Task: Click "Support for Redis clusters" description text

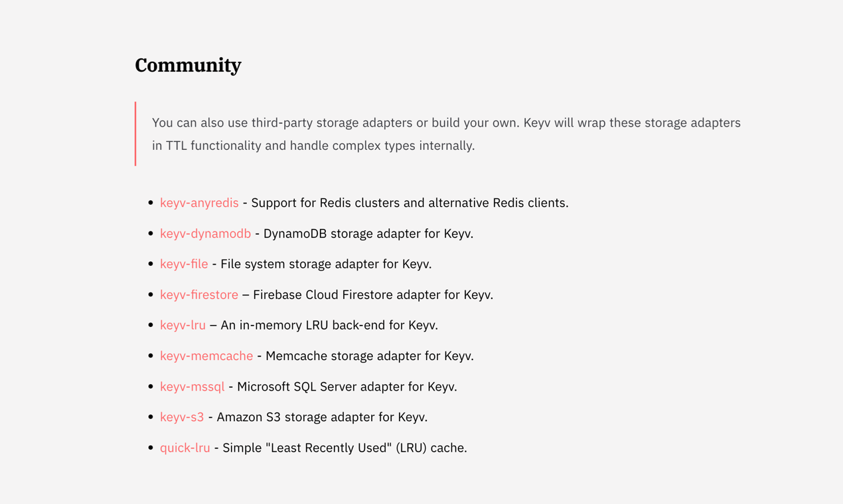Action: click(410, 203)
